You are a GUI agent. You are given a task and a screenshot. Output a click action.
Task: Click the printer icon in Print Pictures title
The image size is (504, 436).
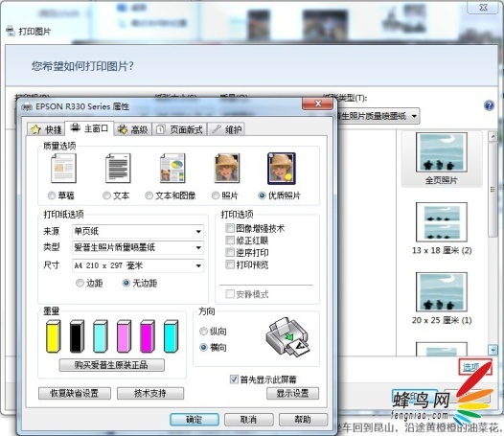11,32
